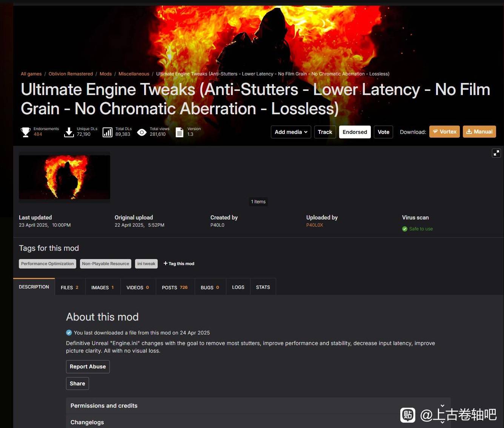Go to All games breadcrumb

[31, 74]
